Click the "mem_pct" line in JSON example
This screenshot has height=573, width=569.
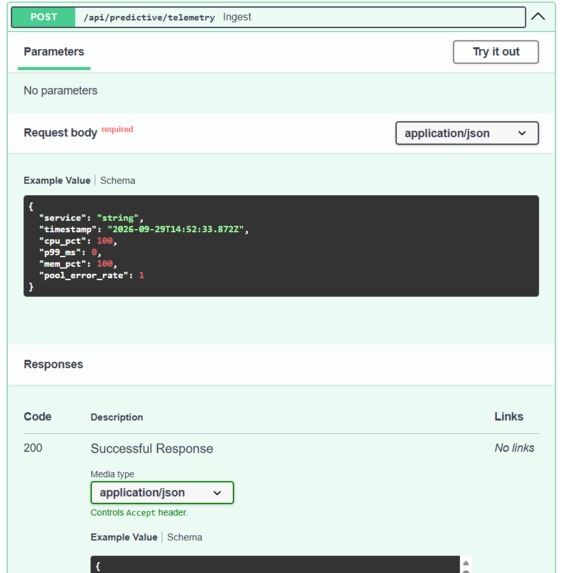(x=78, y=264)
